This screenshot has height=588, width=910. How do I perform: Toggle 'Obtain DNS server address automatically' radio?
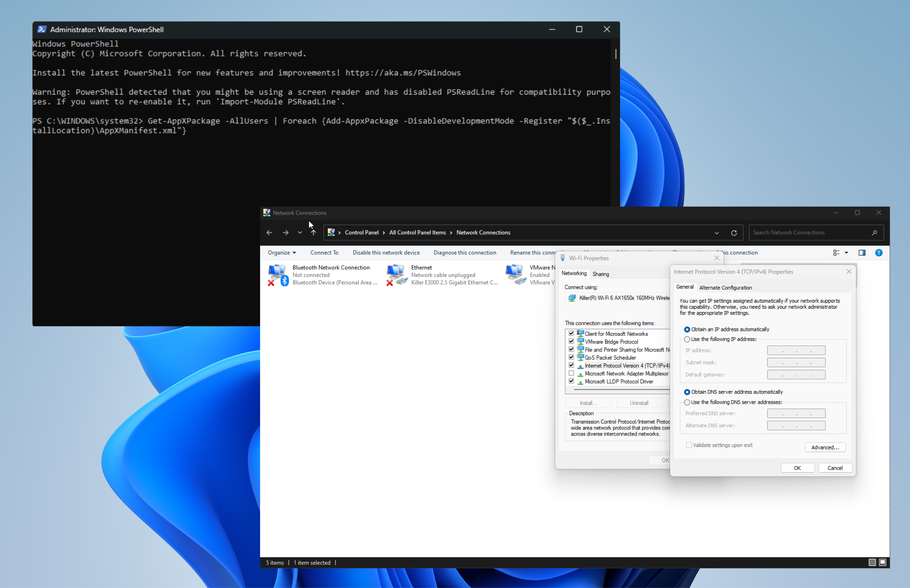(x=687, y=391)
